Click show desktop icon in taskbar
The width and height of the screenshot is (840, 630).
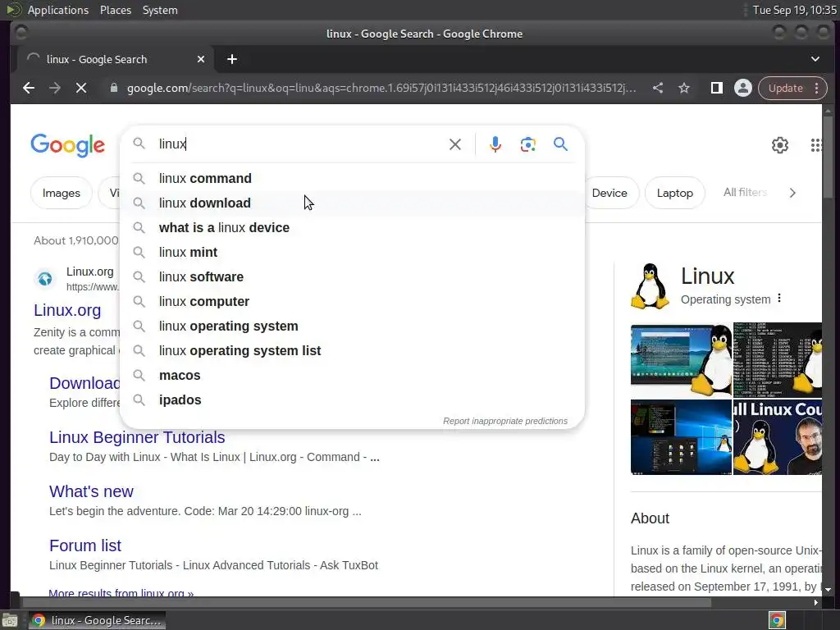pos(10,620)
